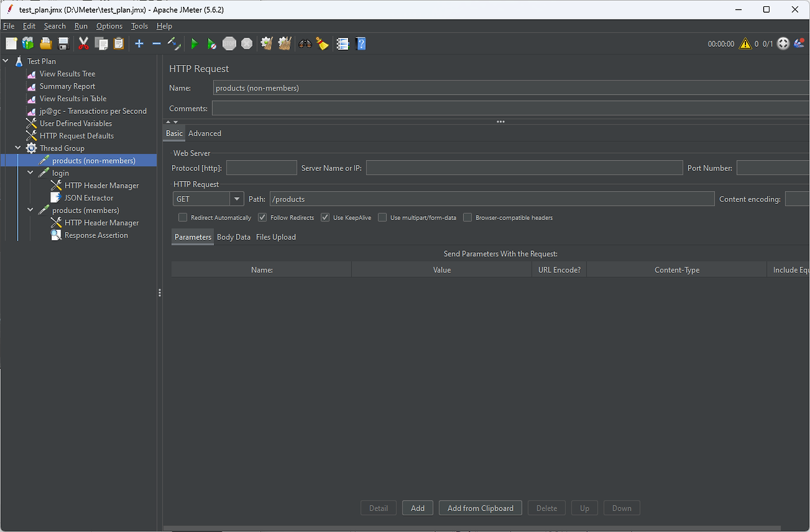
Task: Open the Options menu
Action: click(109, 26)
